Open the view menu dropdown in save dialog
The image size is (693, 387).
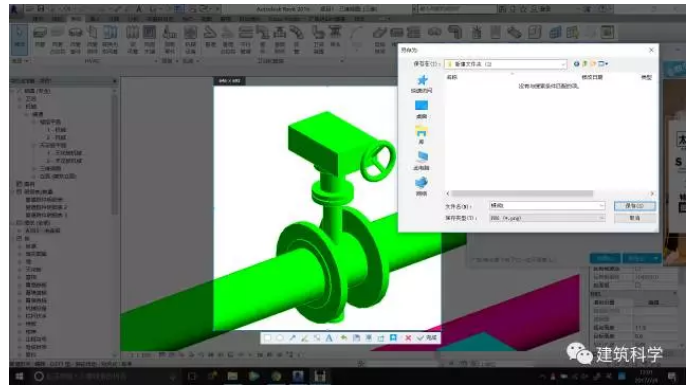click(x=603, y=64)
